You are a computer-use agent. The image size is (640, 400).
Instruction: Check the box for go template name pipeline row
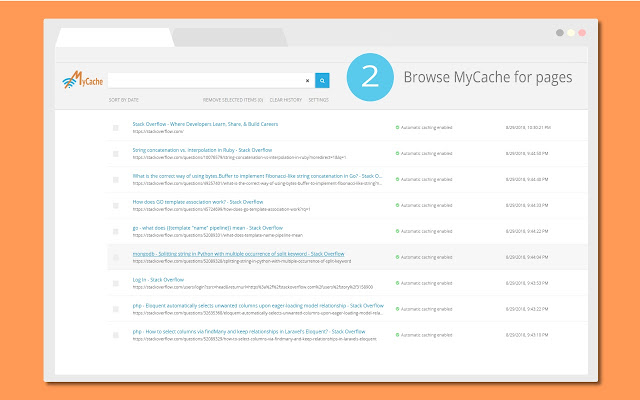click(116, 231)
